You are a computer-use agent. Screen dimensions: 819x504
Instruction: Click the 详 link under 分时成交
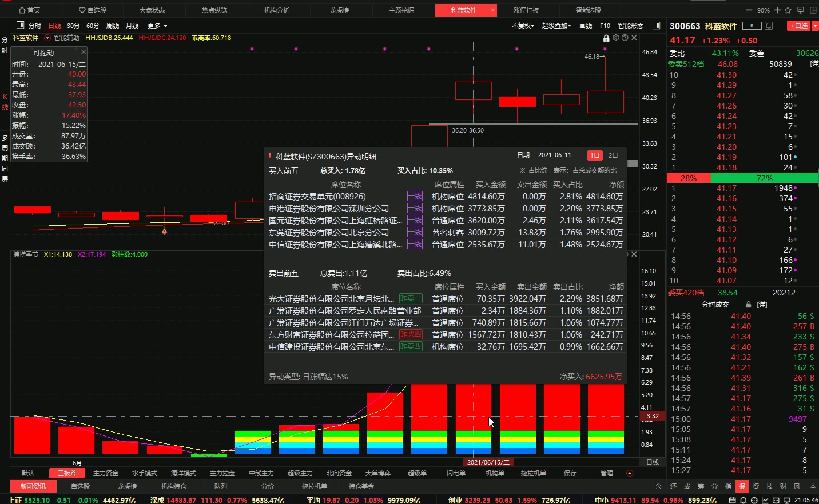[762, 305]
